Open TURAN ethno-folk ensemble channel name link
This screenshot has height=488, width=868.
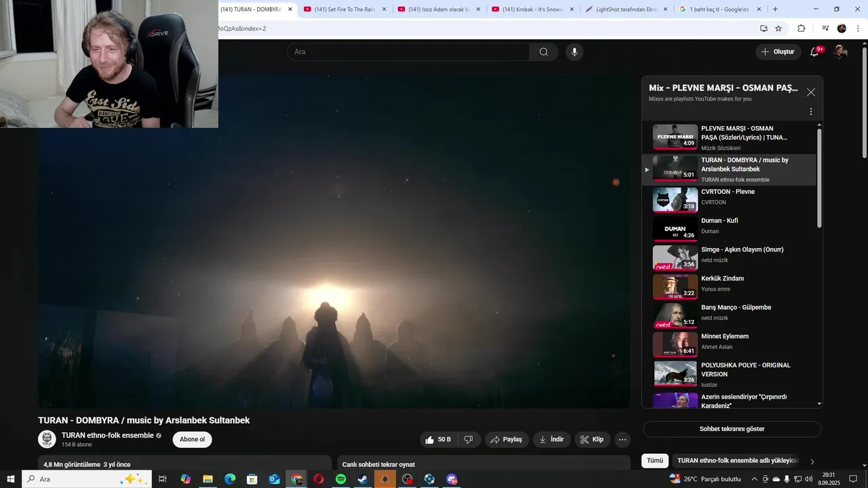pos(108,435)
